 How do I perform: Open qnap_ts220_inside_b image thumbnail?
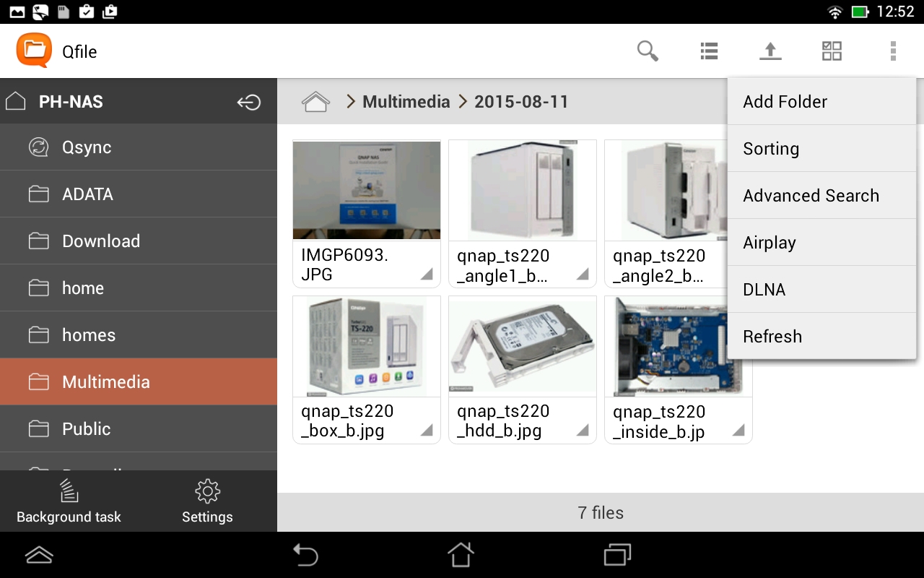[679, 346]
